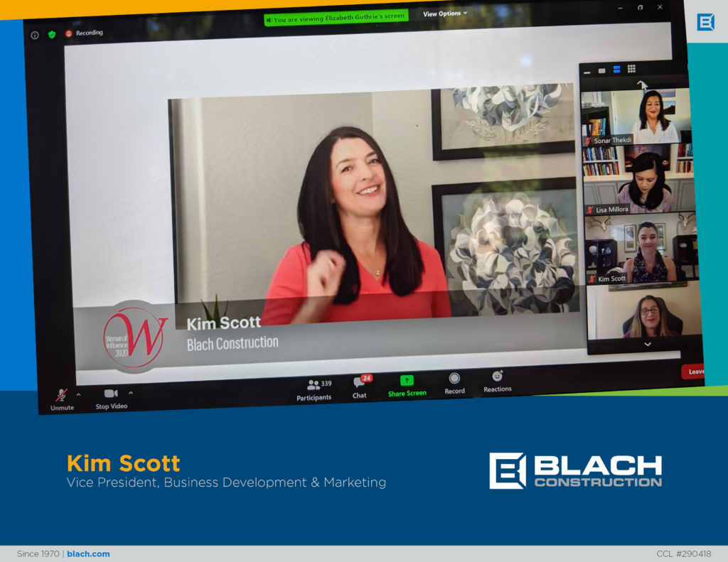Screen dimensions: 728x562
Task: Open the View Options dropdown
Action: [x=445, y=13]
